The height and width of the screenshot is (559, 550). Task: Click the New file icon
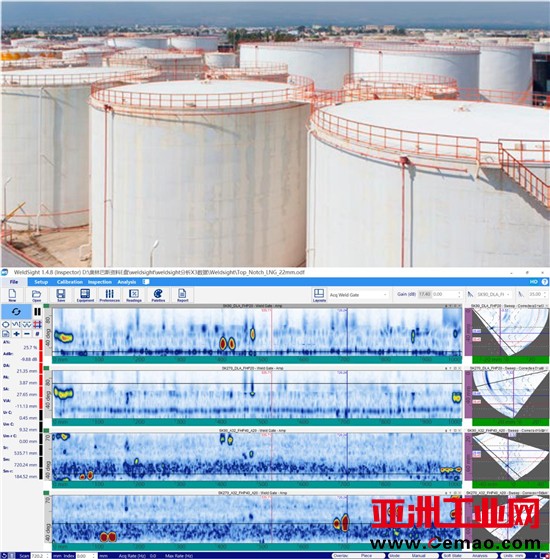[12, 295]
